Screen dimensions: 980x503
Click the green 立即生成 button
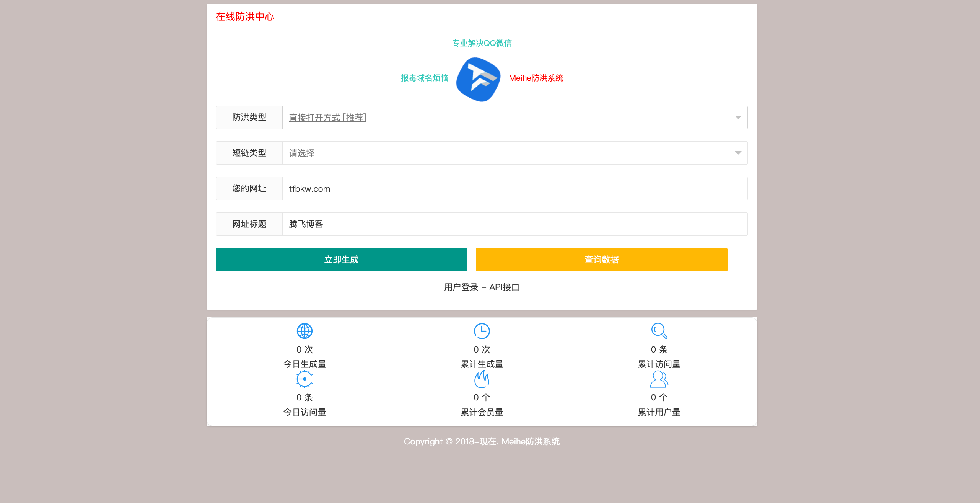[x=341, y=260]
